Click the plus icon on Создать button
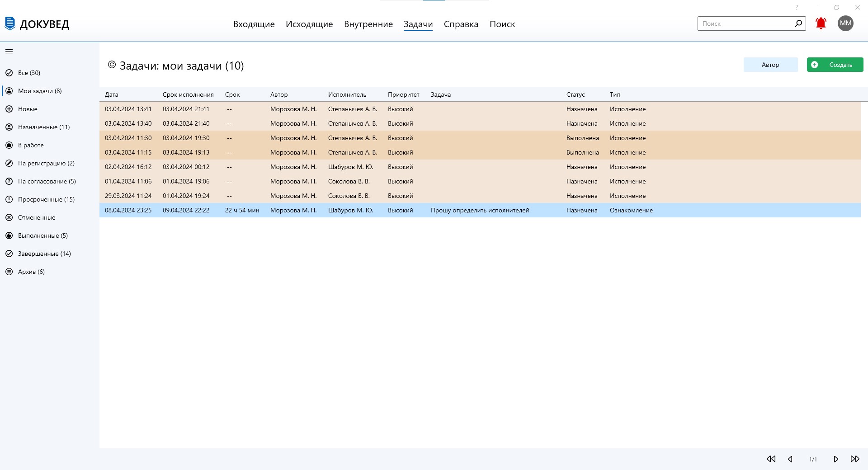This screenshot has height=470, width=868. (x=815, y=65)
